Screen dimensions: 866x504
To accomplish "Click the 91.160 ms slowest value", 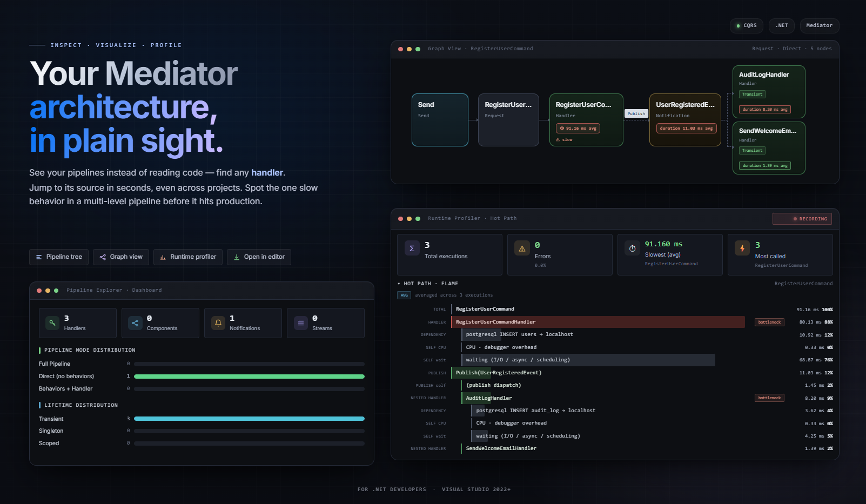I will (663, 244).
